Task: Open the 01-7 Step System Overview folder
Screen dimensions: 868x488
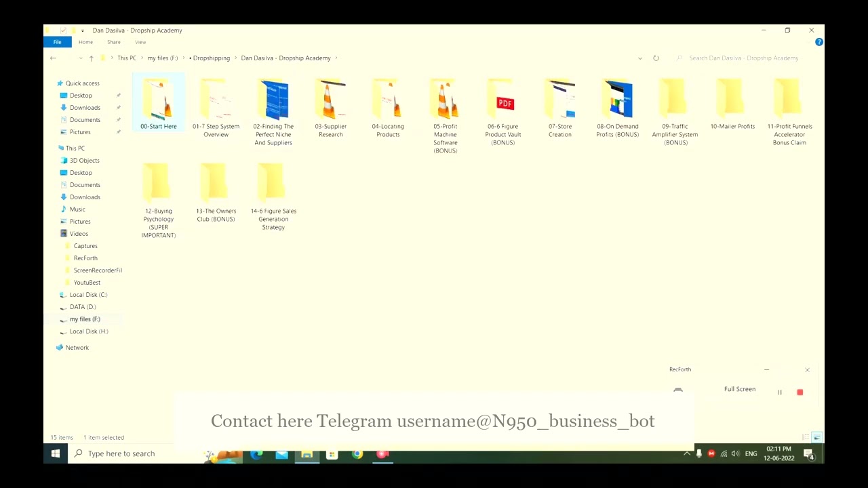Action: point(216,107)
